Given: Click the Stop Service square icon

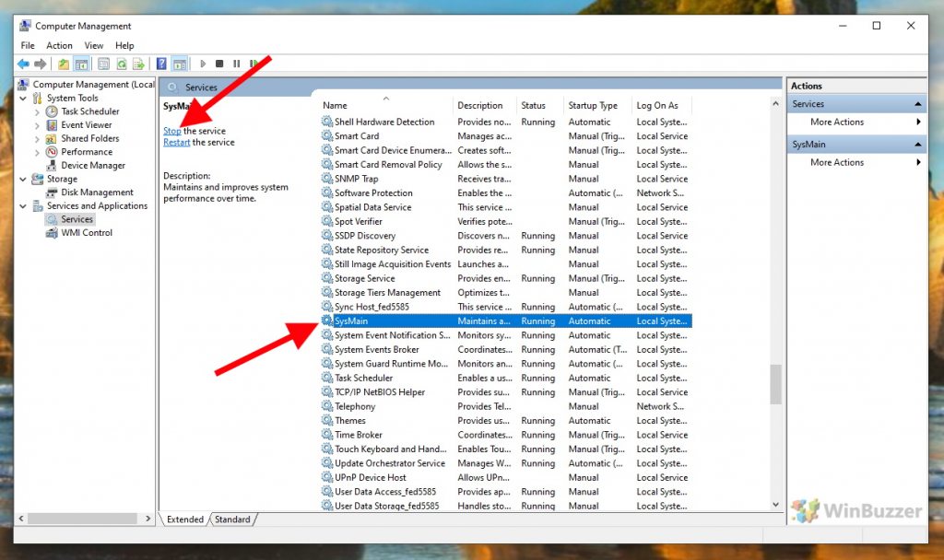Looking at the screenshot, I should pyautogui.click(x=219, y=64).
